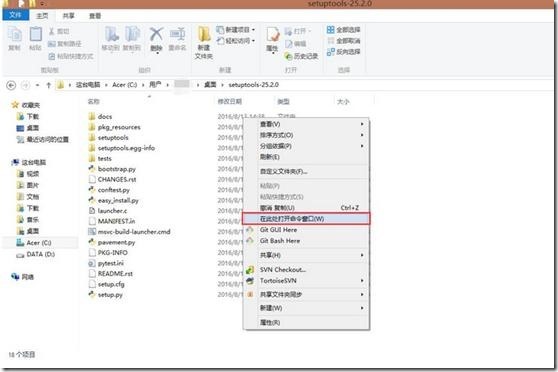Switch to the 查看 ribbon tab

95,16
